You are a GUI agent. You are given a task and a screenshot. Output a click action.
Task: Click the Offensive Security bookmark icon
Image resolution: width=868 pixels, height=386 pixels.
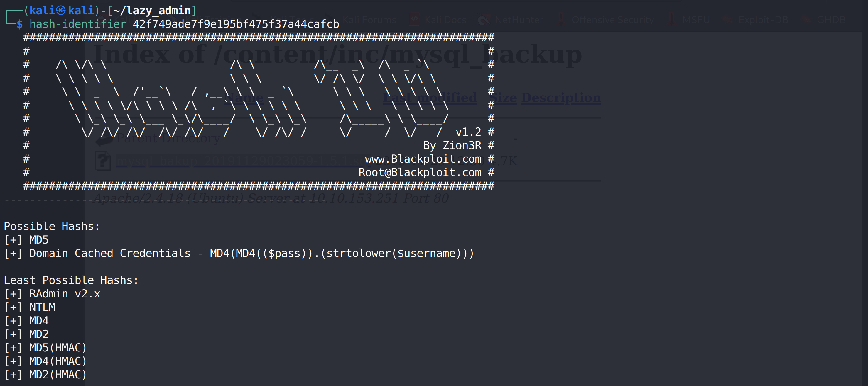point(561,20)
